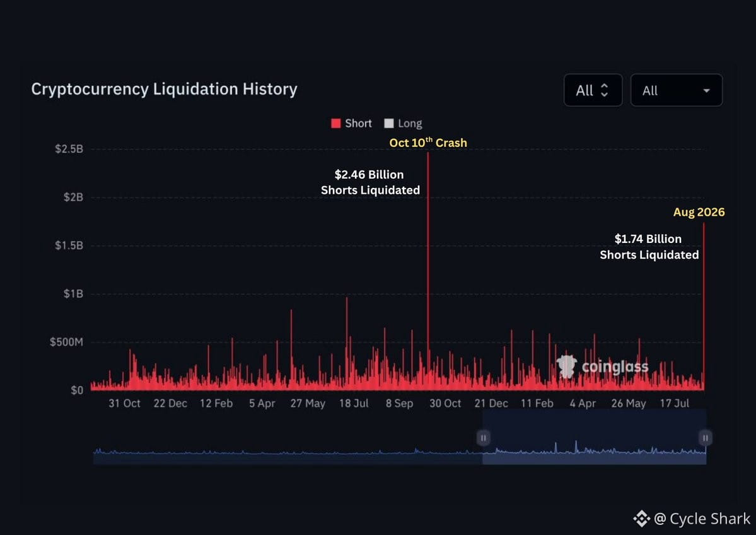756x535 pixels.
Task: Click the red Short legend swatch
Action: (336, 124)
